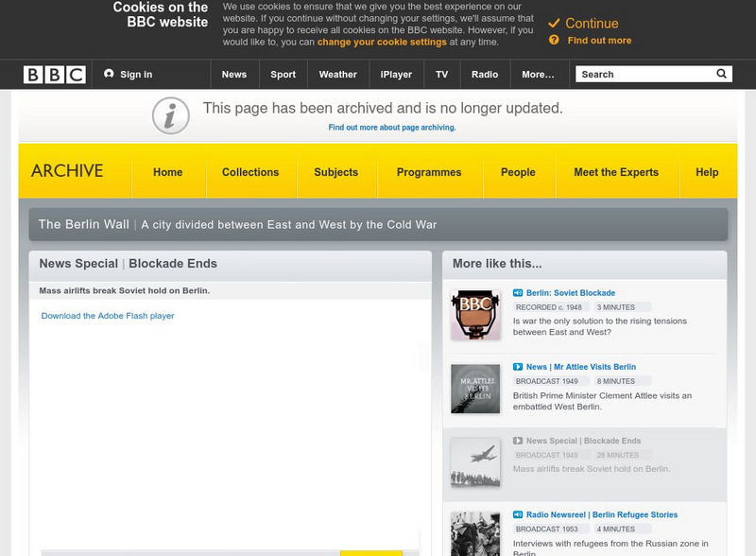This screenshot has width=756, height=556.
Task: Click the Mr Attlee Visits Berlin thumbnail
Action: pyautogui.click(x=473, y=389)
